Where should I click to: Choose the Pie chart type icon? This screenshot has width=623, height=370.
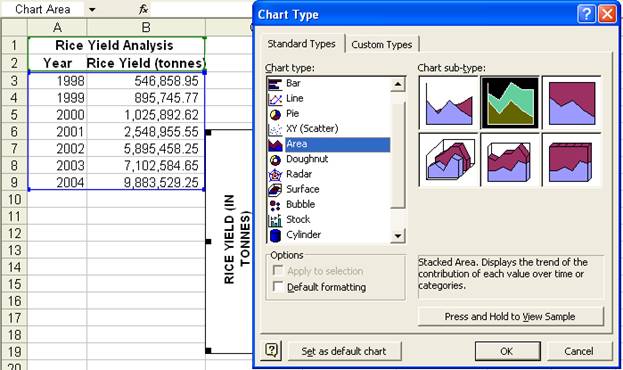click(275, 114)
